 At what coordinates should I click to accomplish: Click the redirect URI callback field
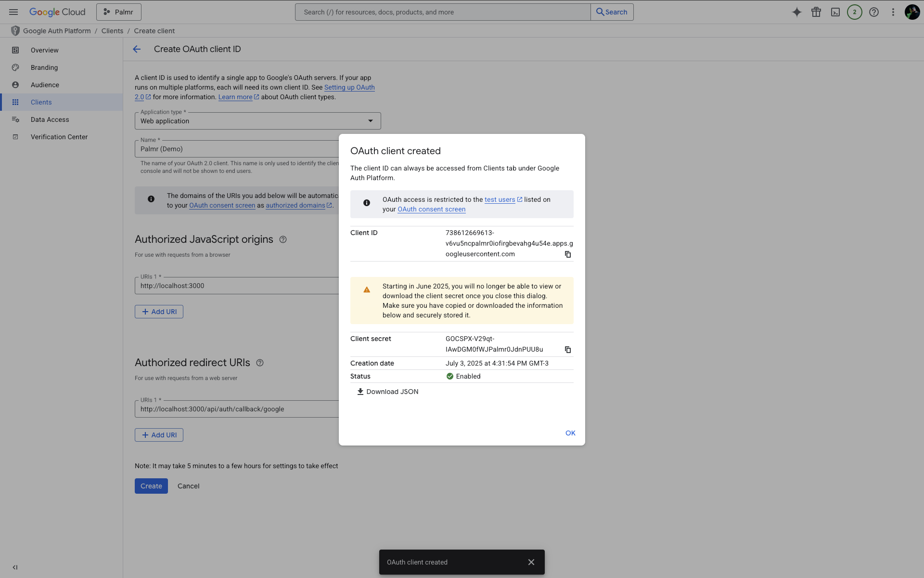click(237, 409)
